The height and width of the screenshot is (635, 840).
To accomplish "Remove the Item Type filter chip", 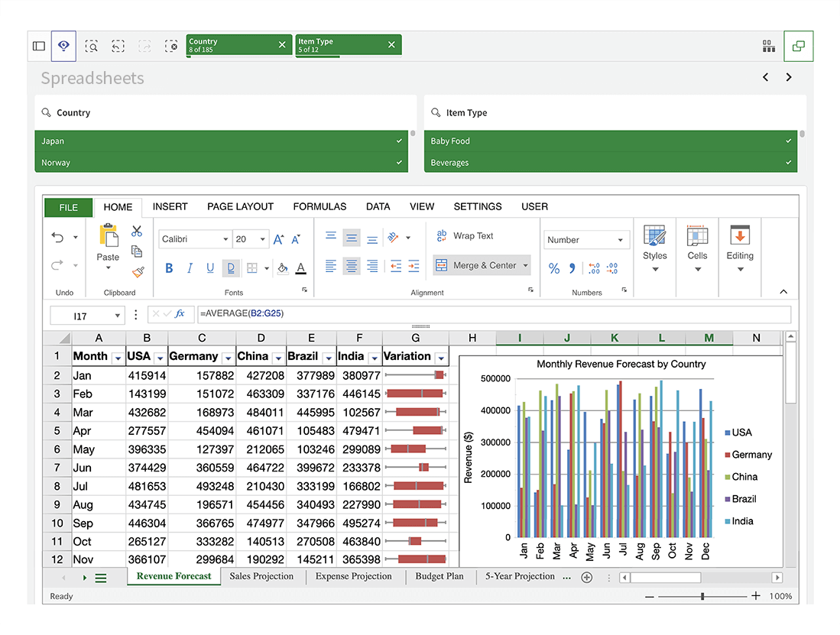I will 391,44.
